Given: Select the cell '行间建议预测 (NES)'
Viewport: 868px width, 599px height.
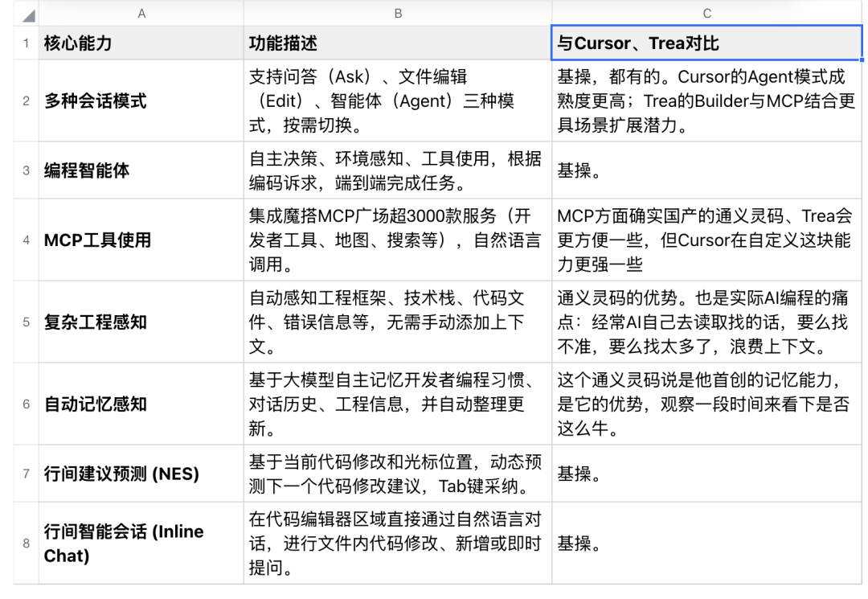Looking at the screenshot, I should tap(141, 474).
